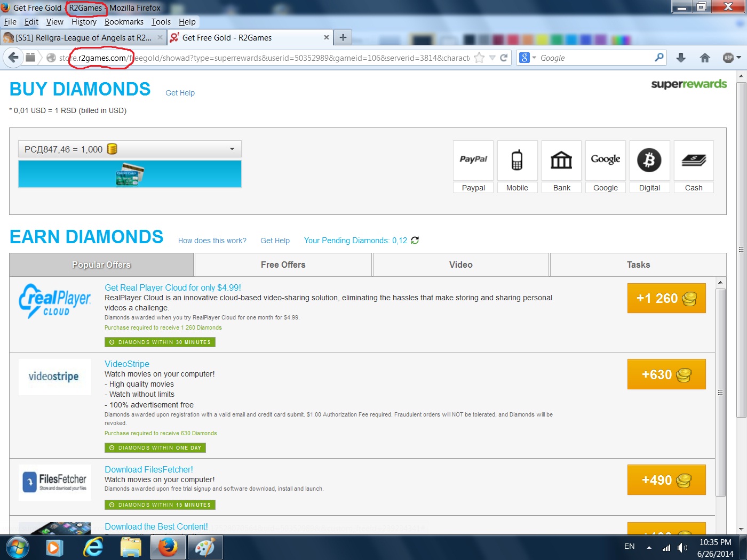Open the 'How does this work?' link

[x=212, y=241]
